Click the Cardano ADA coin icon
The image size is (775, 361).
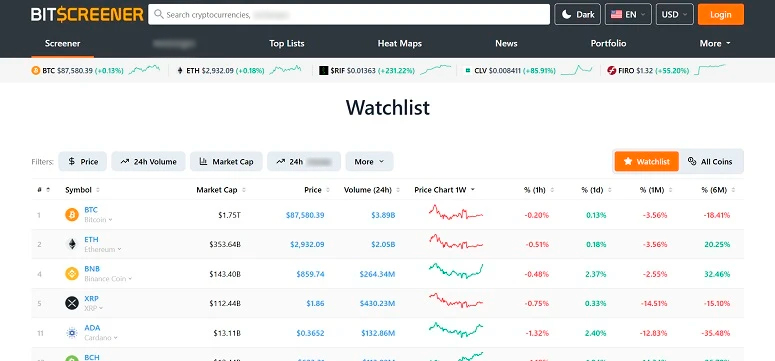(72, 333)
